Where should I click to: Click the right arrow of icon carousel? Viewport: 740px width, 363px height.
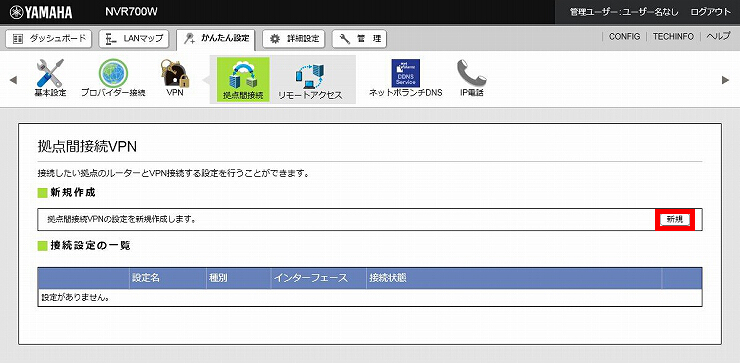(726, 80)
